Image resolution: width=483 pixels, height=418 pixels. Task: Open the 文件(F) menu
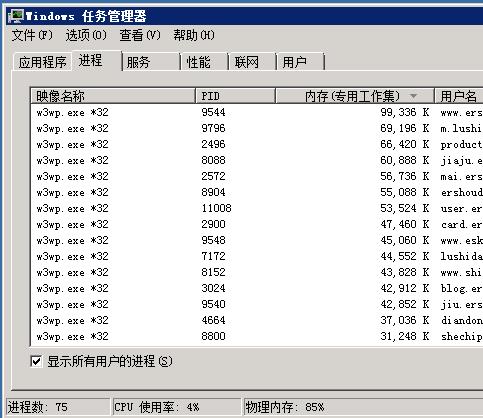pos(32,35)
